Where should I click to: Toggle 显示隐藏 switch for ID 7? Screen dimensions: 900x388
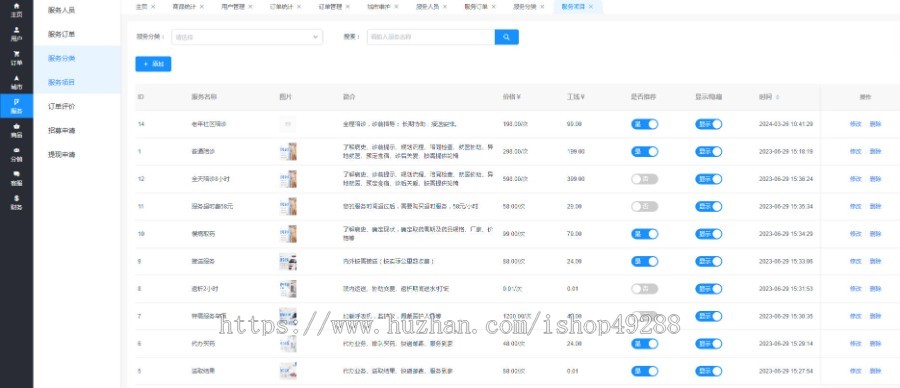(x=709, y=316)
